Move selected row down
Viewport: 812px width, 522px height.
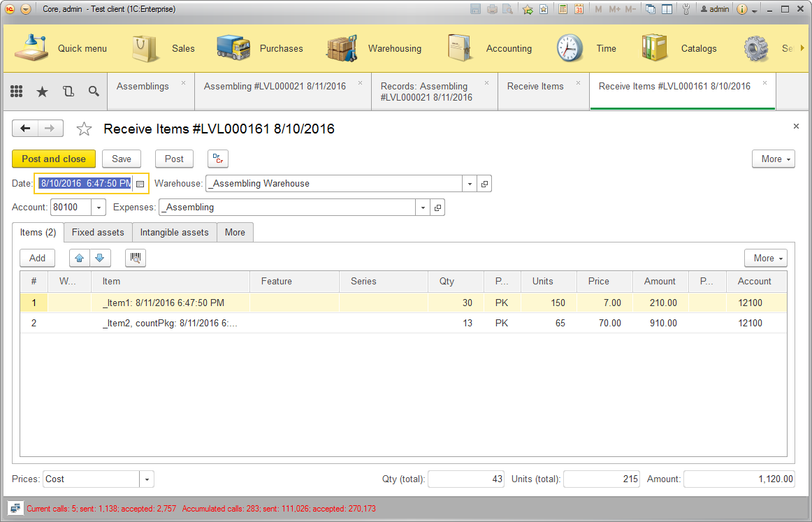[100, 258]
